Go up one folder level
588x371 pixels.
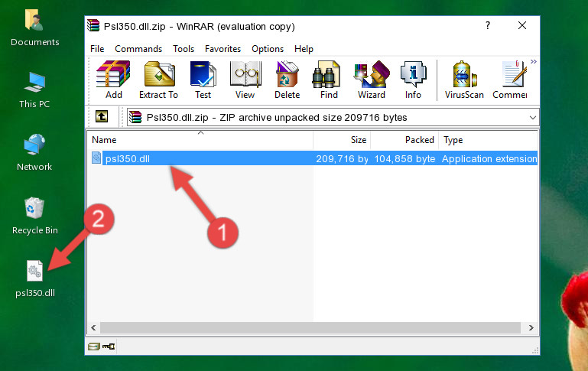[102, 116]
